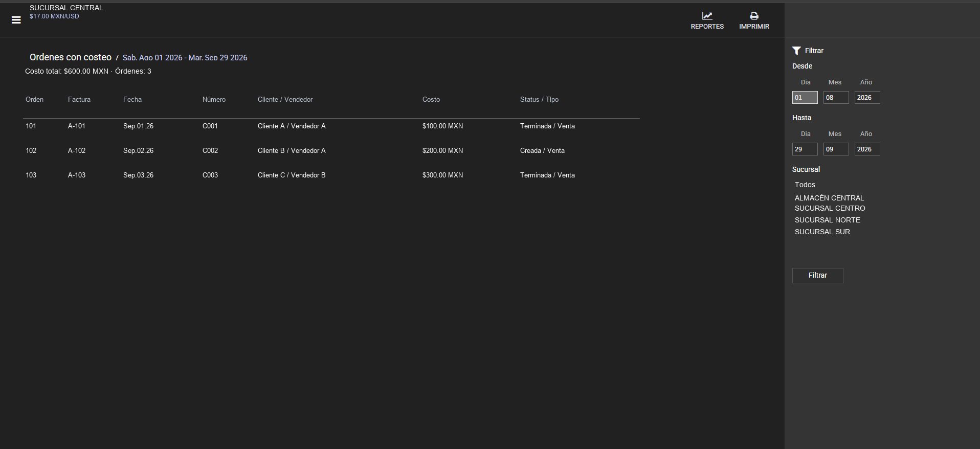Select ALMACÉN CENTRAL branch option
The height and width of the screenshot is (449, 980).
point(829,198)
